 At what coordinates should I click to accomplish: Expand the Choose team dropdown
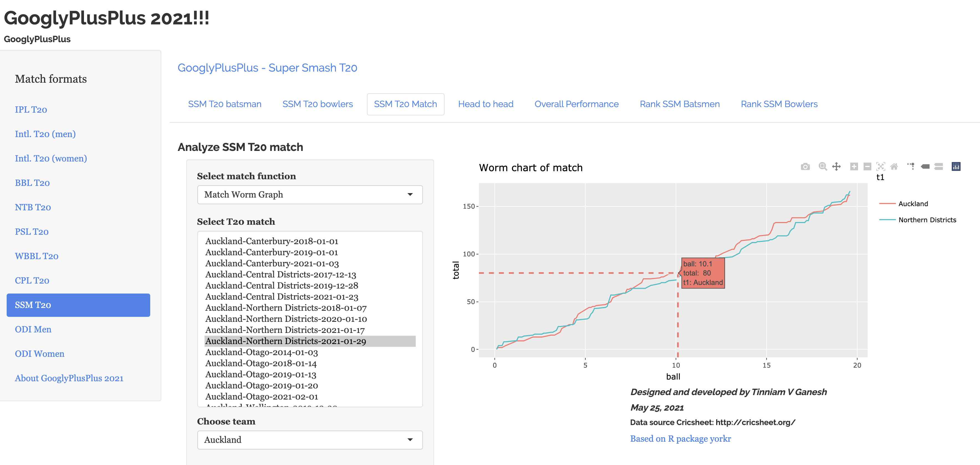click(x=310, y=440)
